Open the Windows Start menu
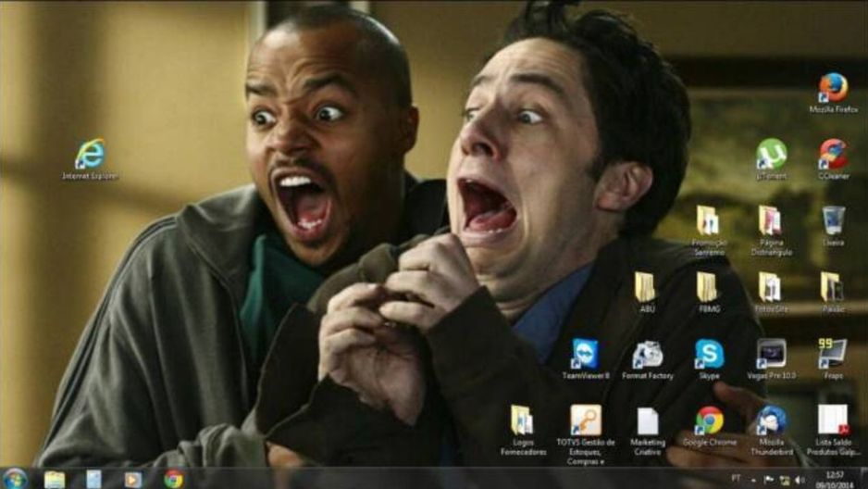The width and height of the screenshot is (868, 489). (15, 479)
